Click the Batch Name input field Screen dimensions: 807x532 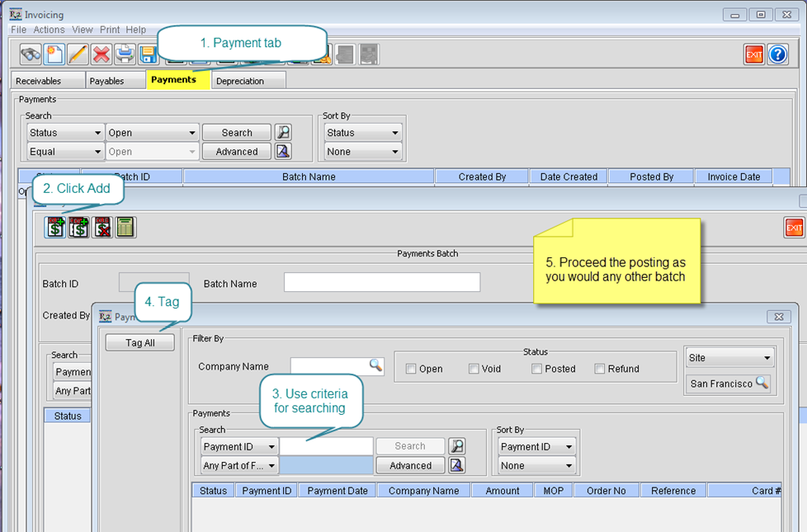[381, 283]
